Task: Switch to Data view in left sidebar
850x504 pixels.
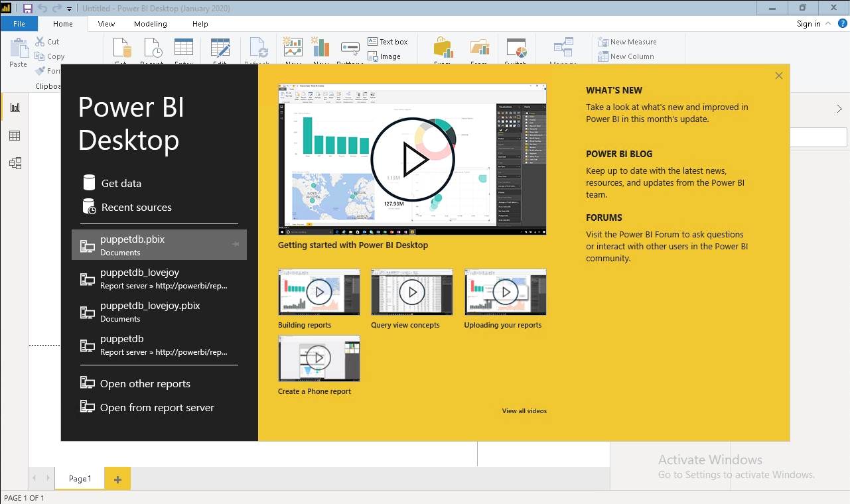Action: click(15, 136)
